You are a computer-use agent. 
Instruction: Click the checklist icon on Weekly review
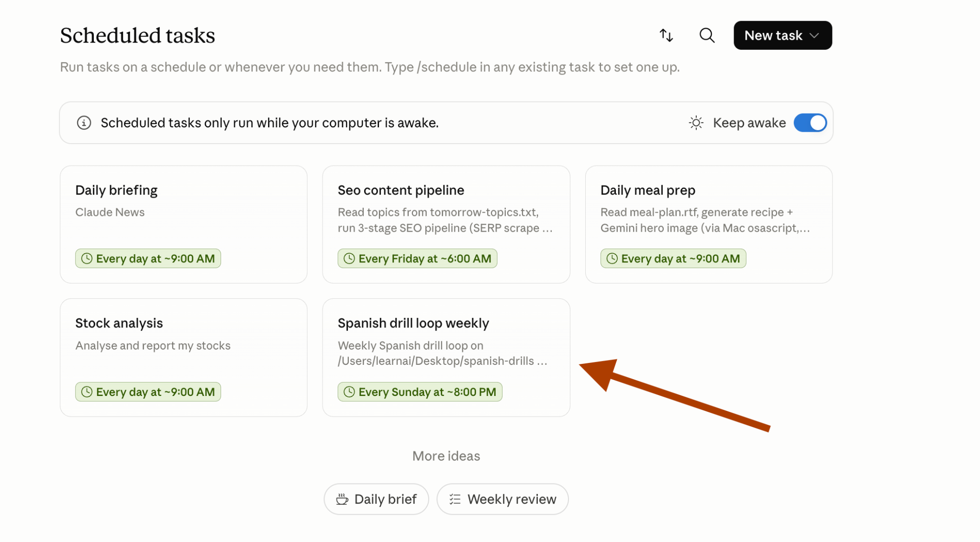(455, 499)
